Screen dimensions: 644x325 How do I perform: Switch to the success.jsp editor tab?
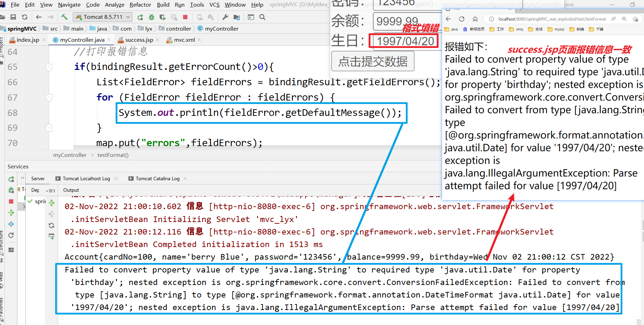[139, 40]
